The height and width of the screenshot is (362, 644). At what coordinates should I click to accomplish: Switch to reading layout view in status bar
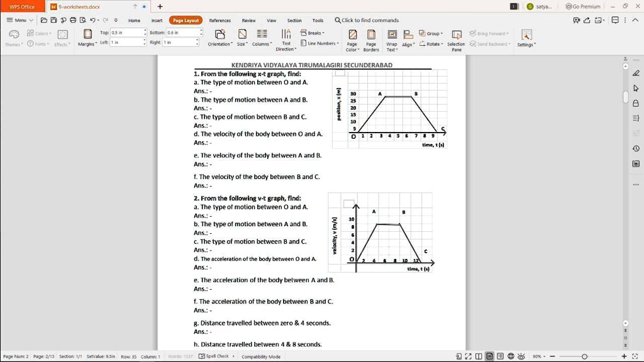[x=479, y=356]
